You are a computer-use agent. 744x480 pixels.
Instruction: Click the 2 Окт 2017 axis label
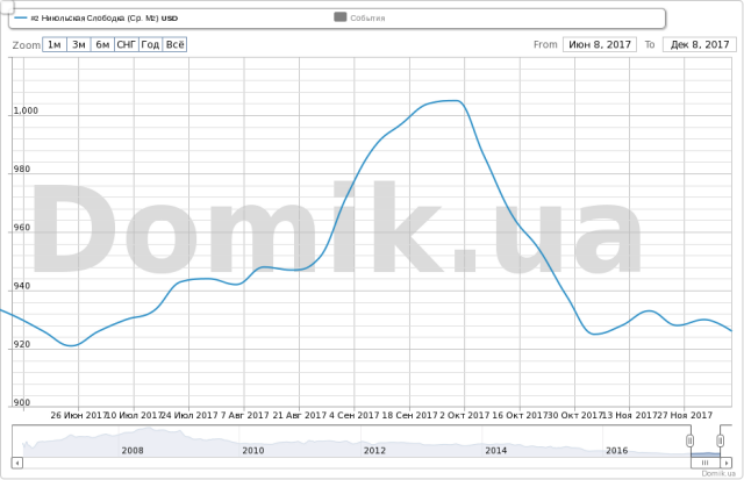click(465, 415)
